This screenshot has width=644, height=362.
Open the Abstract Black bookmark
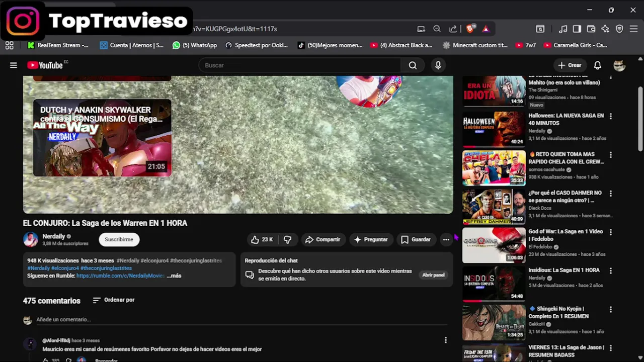click(401, 45)
